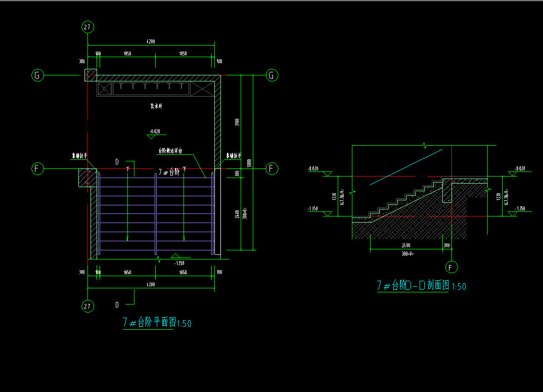
Task: Select the hatched column at G-27 intersection
Action: point(90,75)
